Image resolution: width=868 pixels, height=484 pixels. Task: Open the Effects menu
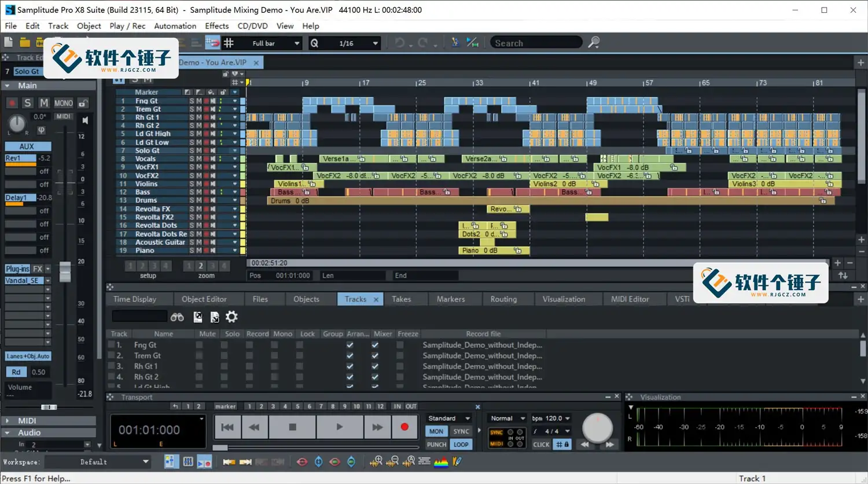point(216,26)
